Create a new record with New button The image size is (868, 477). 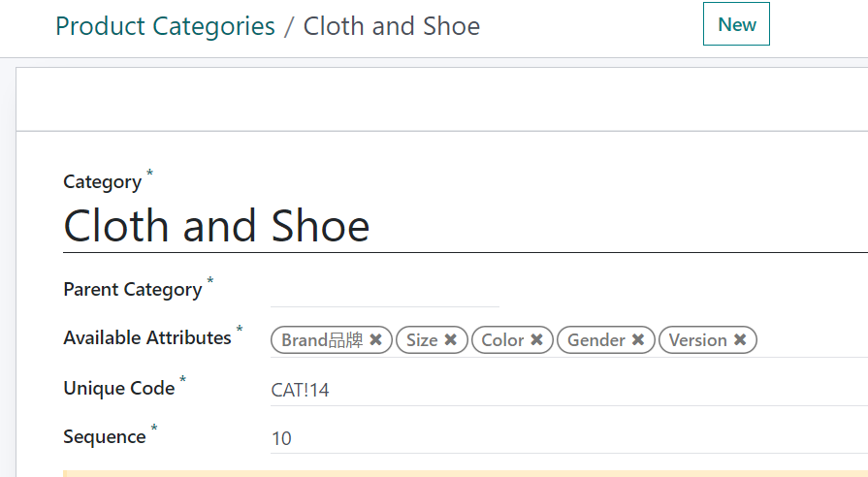click(736, 25)
